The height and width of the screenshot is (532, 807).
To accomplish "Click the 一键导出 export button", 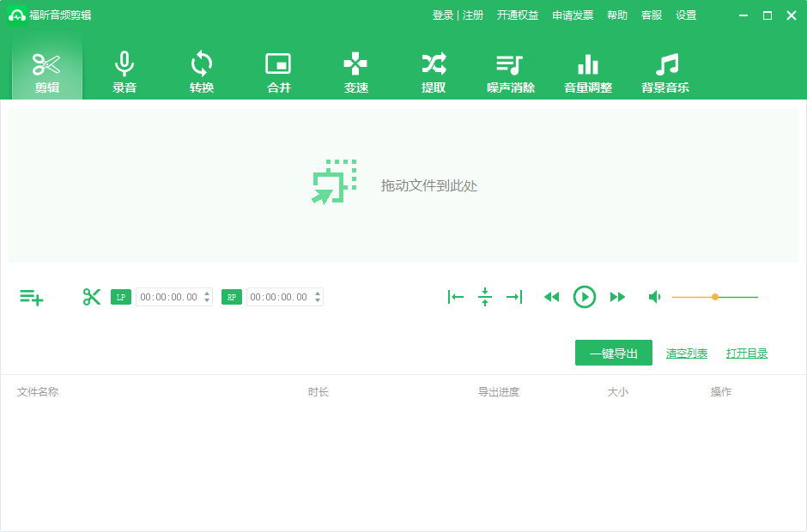I will [613, 353].
